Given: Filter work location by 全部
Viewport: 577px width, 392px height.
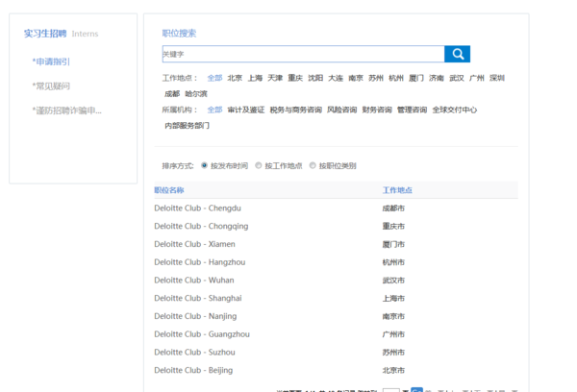Looking at the screenshot, I should tap(214, 78).
